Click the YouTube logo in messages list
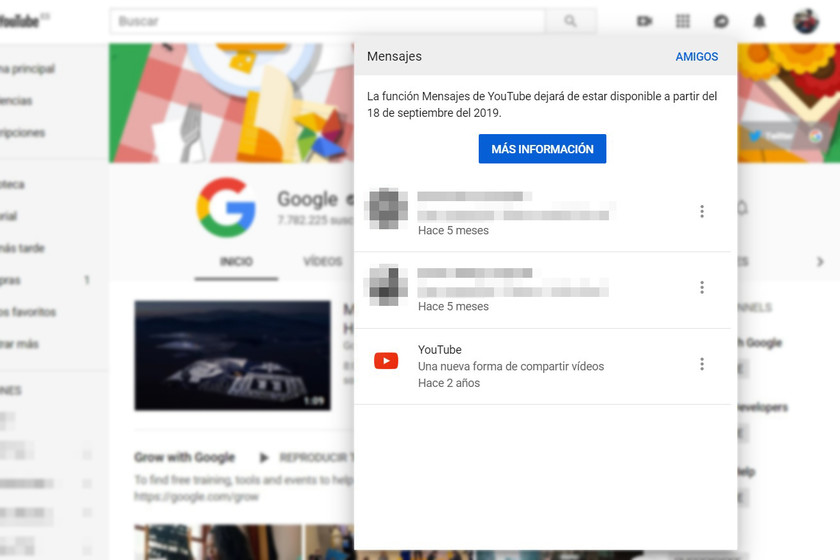 [x=386, y=361]
